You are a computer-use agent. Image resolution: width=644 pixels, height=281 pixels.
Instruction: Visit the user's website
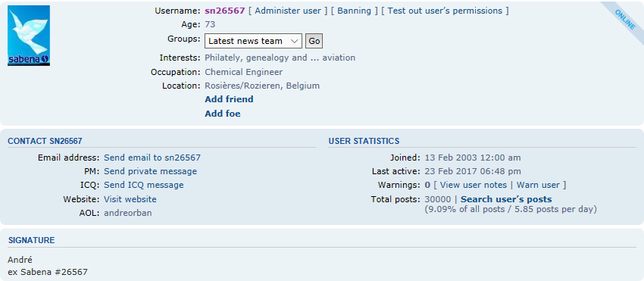click(130, 199)
